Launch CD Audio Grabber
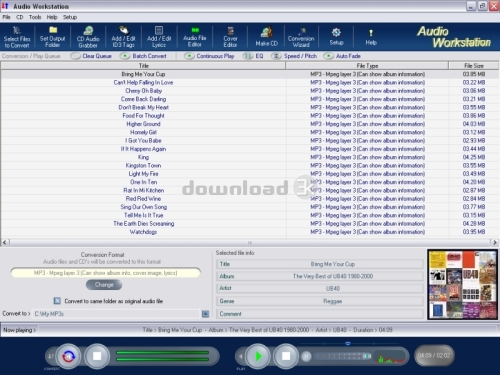This screenshot has height=375, width=500. coord(88,37)
